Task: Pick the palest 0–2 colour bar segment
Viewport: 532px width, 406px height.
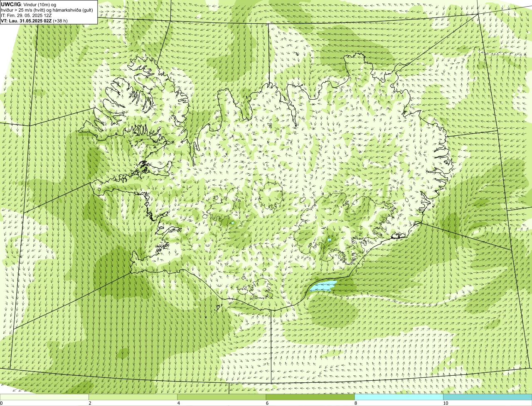Action: pos(44,397)
